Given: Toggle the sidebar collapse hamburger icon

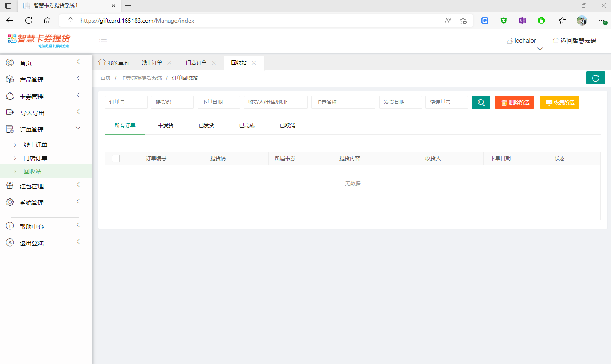Looking at the screenshot, I should click(x=103, y=40).
